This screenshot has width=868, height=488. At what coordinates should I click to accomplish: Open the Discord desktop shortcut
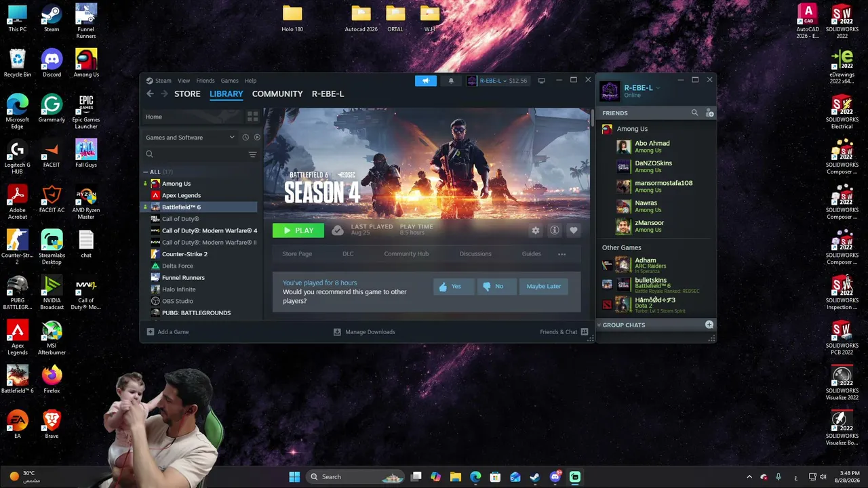pyautogui.click(x=52, y=63)
